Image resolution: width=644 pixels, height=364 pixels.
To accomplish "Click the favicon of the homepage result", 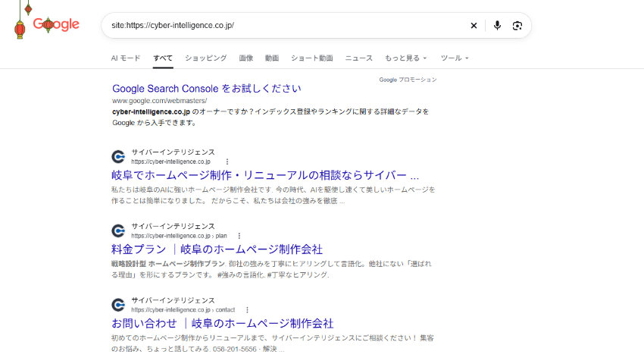I will [x=118, y=157].
